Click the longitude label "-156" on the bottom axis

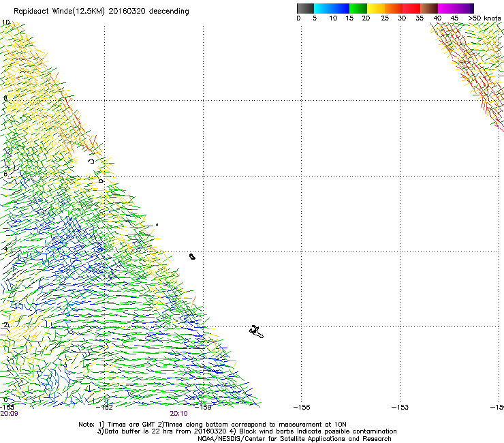(302, 408)
